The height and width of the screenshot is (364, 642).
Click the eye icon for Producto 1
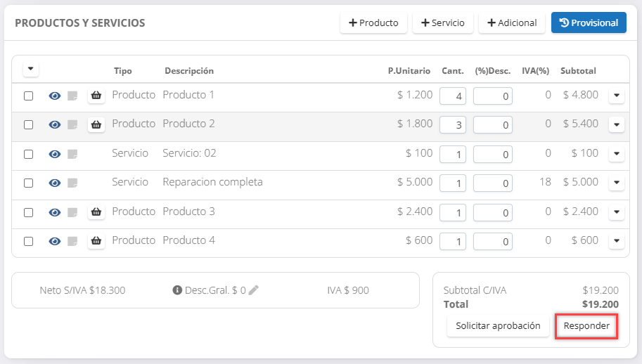coord(54,96)
